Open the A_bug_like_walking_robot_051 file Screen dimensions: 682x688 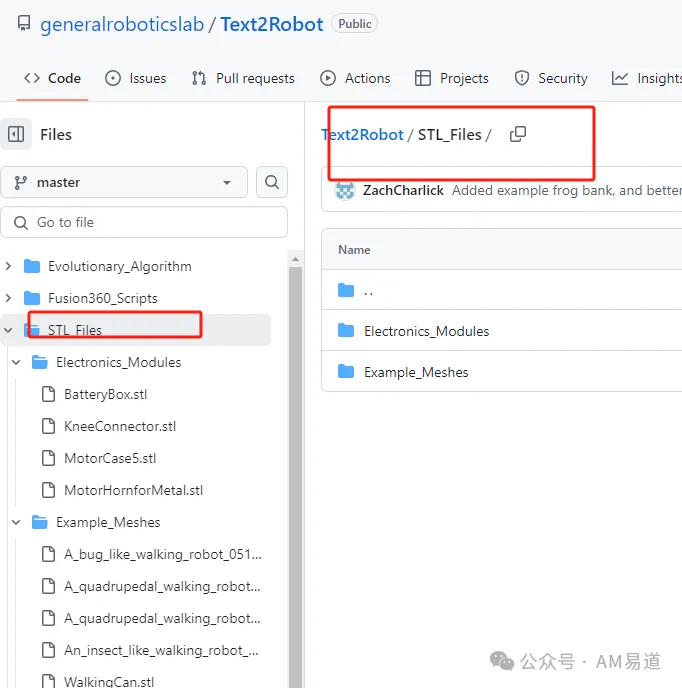[x=162, y=555]
